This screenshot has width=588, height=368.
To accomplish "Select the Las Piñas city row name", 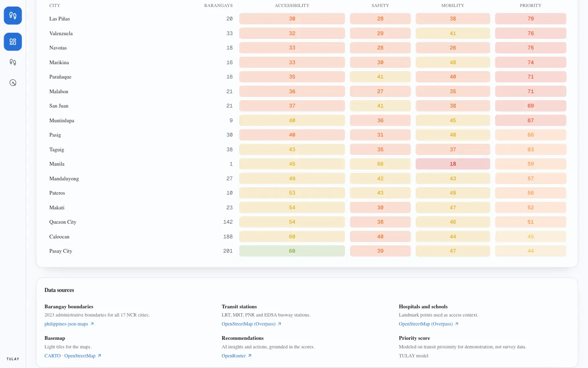I will pos(60,19).
